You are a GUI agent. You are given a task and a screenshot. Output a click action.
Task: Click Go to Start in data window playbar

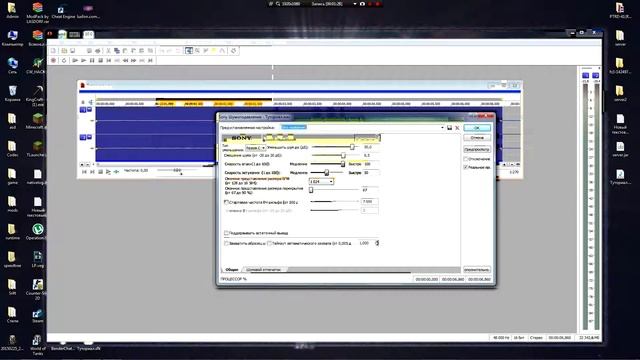click(x=84, y=172)
